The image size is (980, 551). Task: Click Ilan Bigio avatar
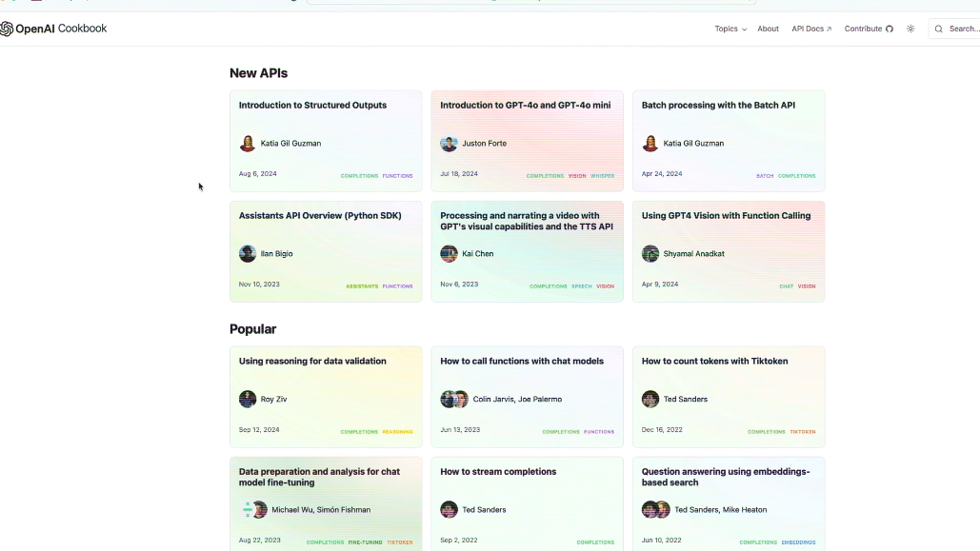[x=248, y=254]
